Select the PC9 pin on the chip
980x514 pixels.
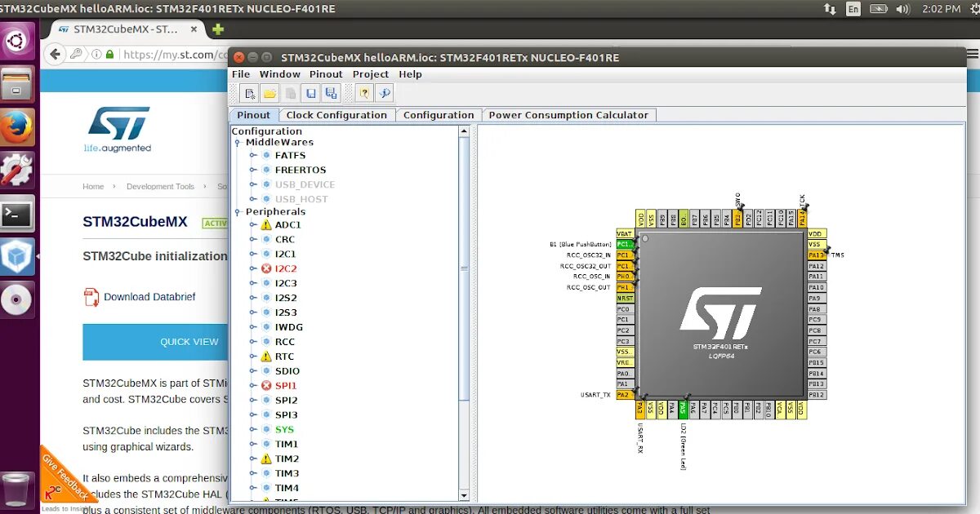click(x=817, y=319)
